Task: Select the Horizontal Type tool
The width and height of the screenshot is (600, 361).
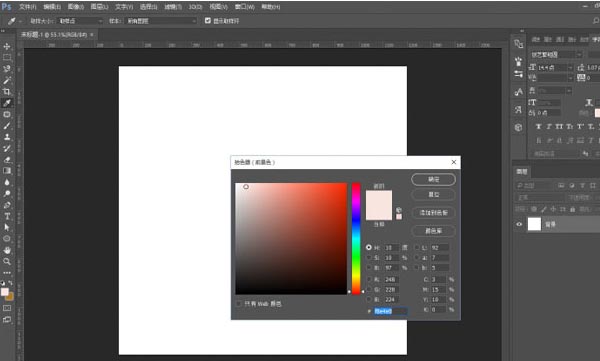Action: [7, 216]
